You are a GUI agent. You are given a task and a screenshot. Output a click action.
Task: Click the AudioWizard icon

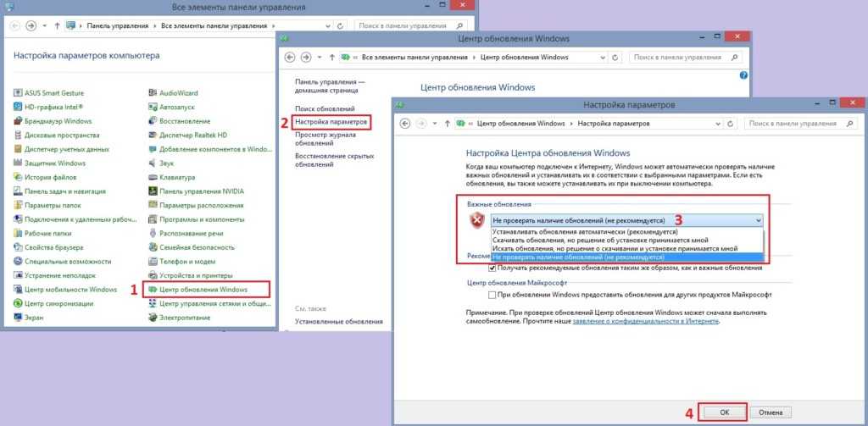point(153,91)
